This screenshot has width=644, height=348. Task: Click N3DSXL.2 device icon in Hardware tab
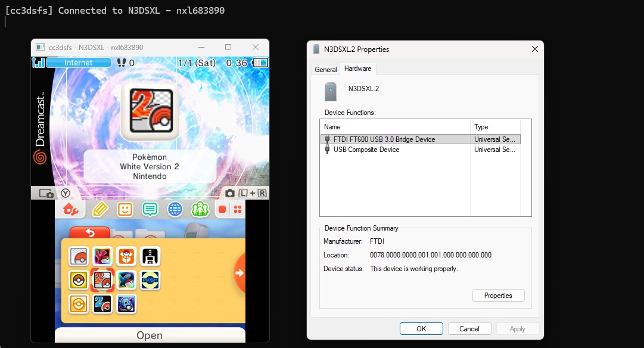click(x=331, y=92)
